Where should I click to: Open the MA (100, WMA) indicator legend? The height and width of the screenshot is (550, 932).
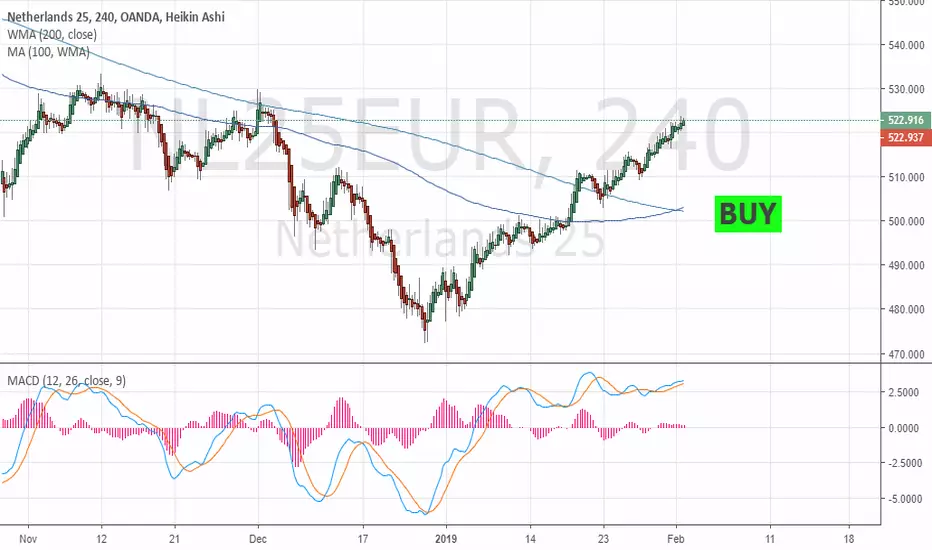[48, 52]
